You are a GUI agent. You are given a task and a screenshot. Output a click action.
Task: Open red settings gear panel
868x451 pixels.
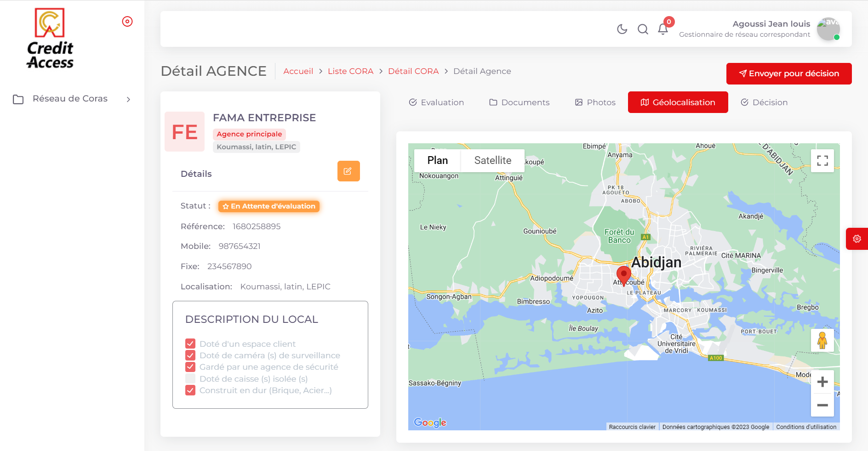857,239
